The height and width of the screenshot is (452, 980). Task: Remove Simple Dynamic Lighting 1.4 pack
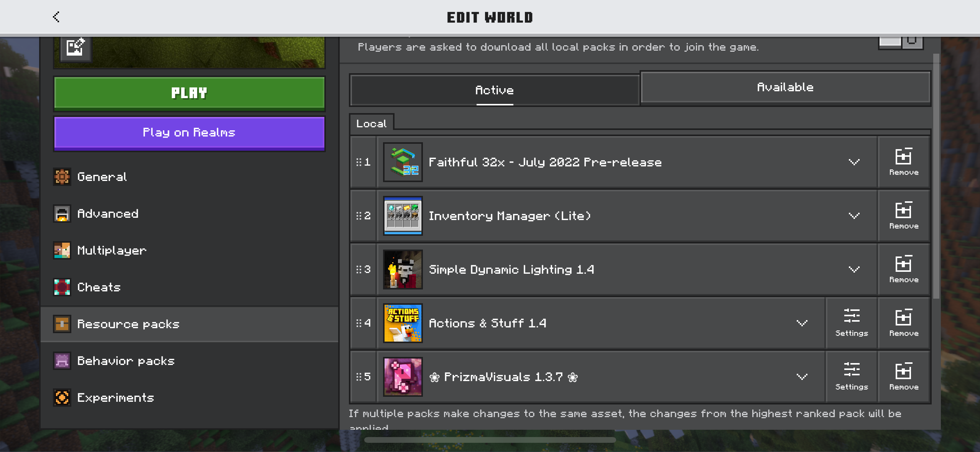tap(904, 269)
